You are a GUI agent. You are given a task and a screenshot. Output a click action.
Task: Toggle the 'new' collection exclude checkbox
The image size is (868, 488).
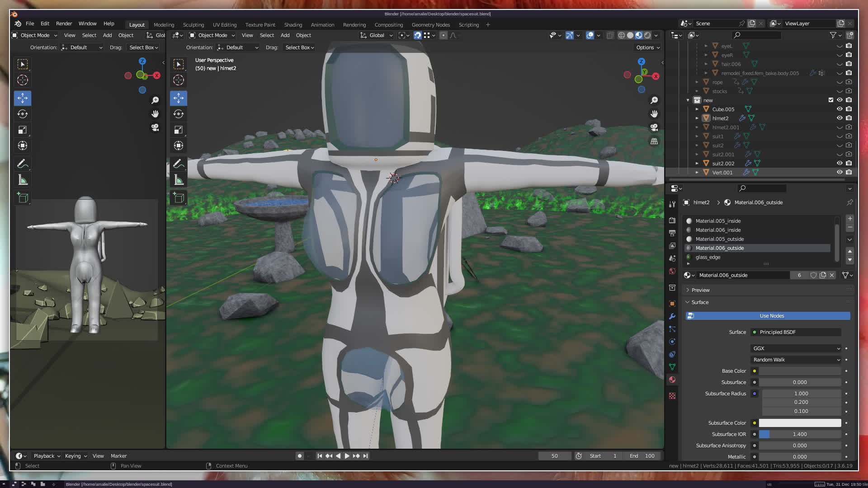[x=830, y=100]
